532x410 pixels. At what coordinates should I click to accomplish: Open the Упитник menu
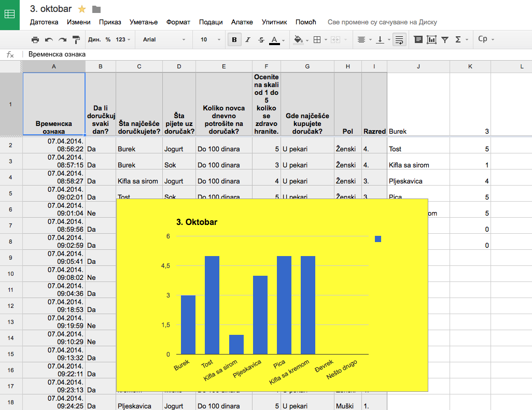tap(274, 22)
